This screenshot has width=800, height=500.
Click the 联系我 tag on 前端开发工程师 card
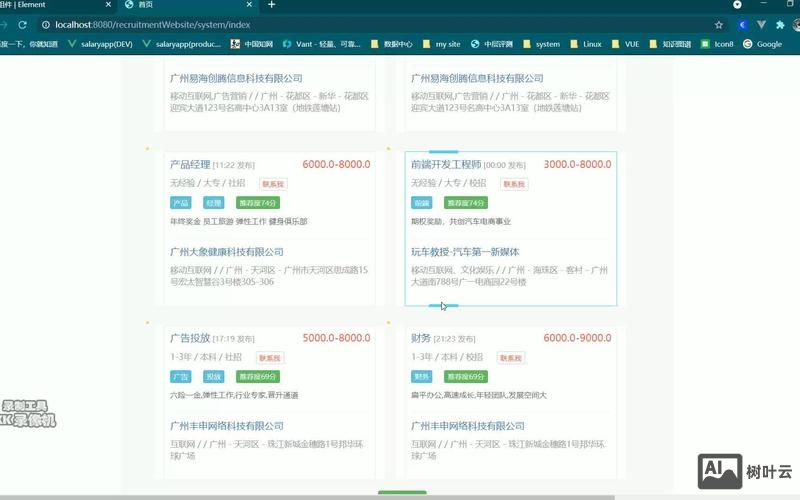[x=514, y=184]
